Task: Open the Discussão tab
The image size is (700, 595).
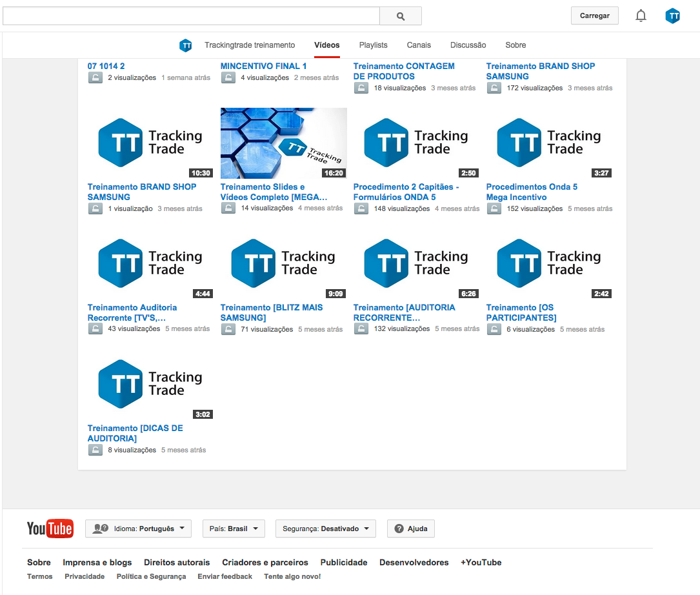Action: click(468, 45)
